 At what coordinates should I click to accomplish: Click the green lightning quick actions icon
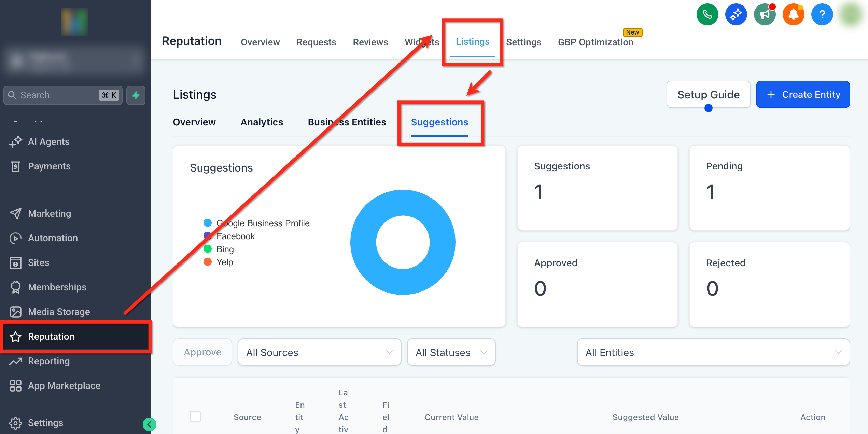coord(136,95)
